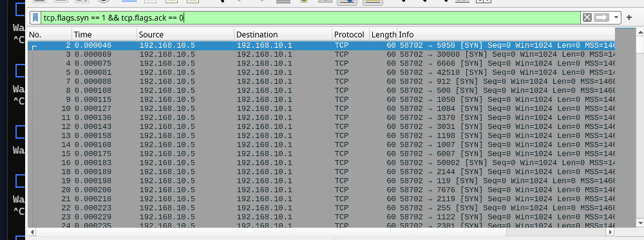Select packet 19 targeting port 119
This screenshot has height=240, width=644.
tap(321, 181)
